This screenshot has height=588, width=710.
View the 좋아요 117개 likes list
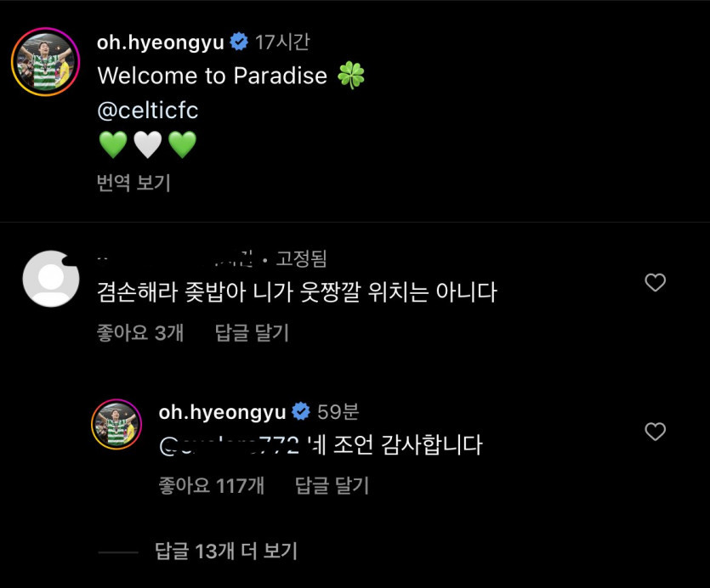[211, 485]
